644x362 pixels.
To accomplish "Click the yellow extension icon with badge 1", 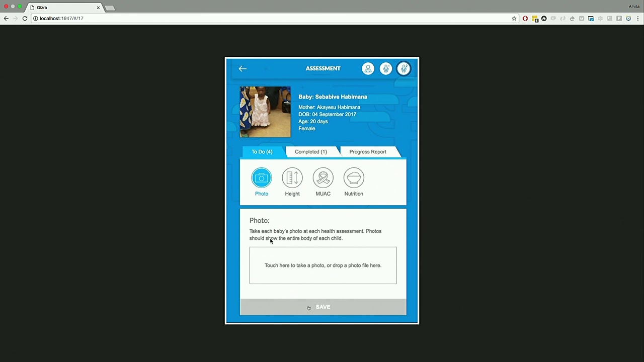I will pyautogui.click(x=535, y=19).
